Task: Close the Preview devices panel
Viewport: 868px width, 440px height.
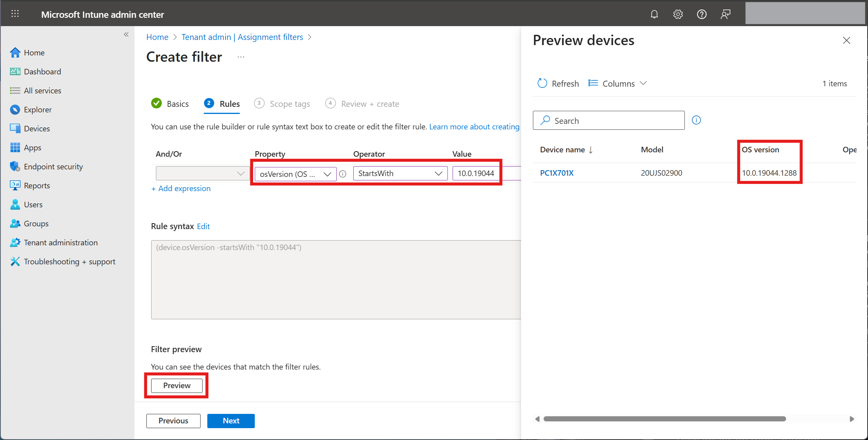Action: point(847,40)
